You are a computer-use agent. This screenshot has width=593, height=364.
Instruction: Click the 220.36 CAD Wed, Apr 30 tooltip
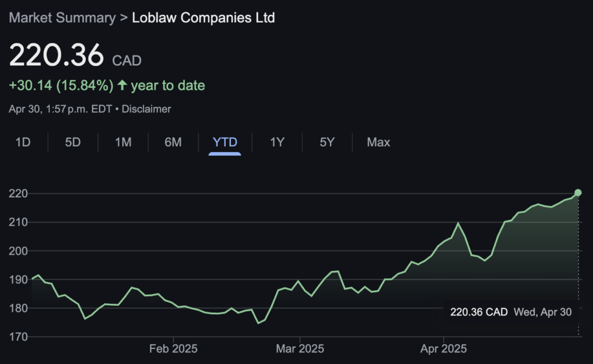point(511,312)
